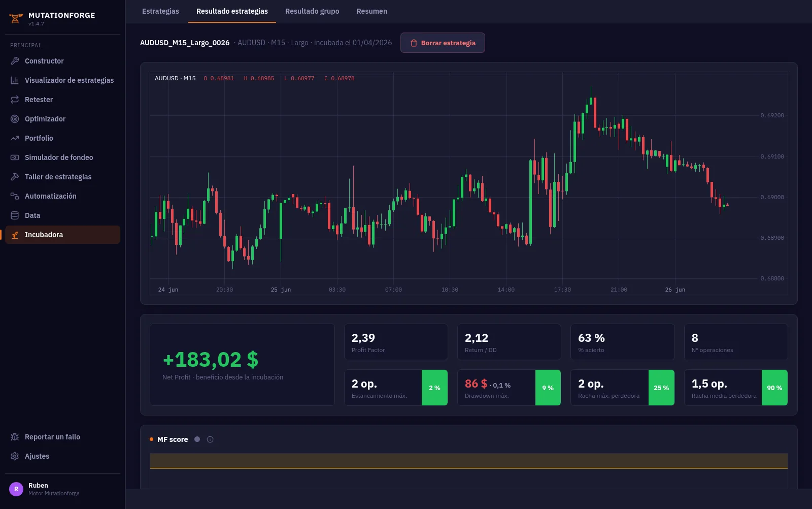Toggle the gray dot next to MF score

point(197,439)
